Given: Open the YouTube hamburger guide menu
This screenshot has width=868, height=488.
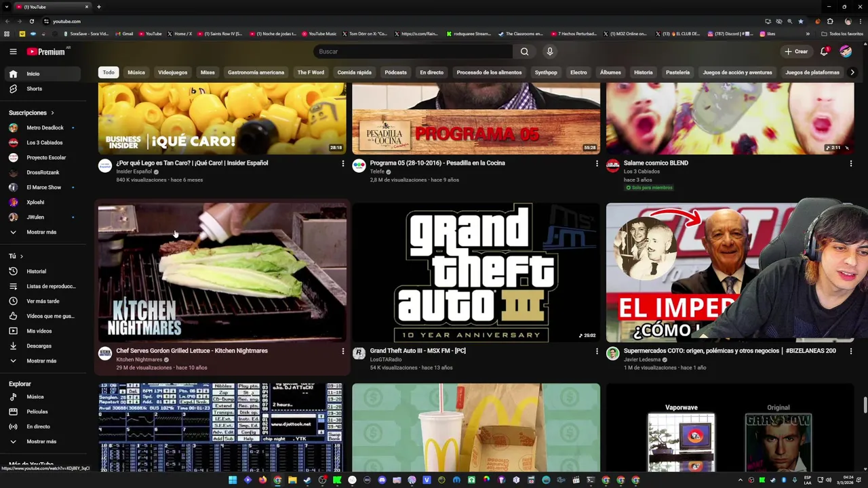Looking at the screenshot, I should (x=13, y=52).
